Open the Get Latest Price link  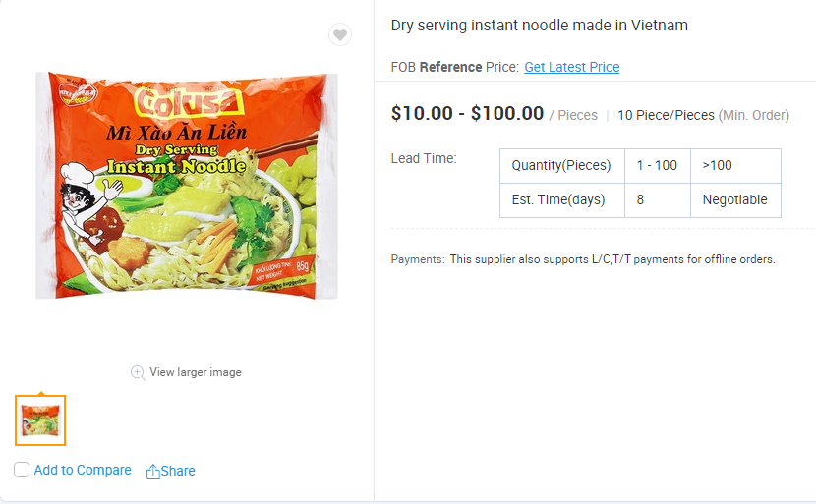tap(571, 67)
